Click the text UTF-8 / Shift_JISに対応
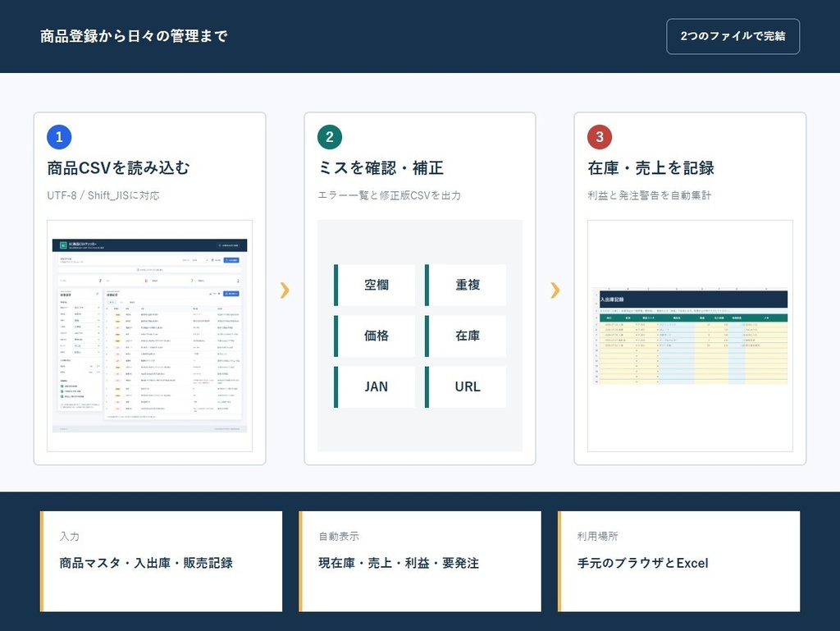Image resolution: width=840 pixels, height=631 pixels. (x=103, y=195)
